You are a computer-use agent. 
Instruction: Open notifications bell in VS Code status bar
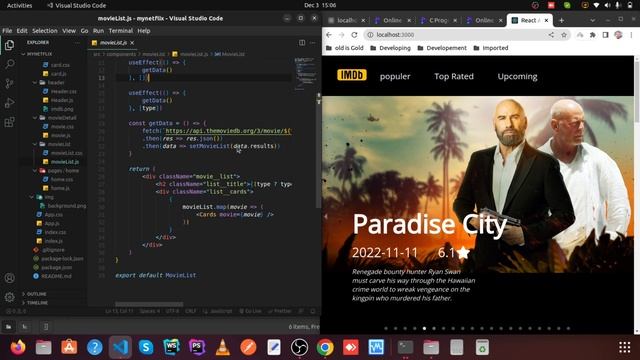(313, 311)
